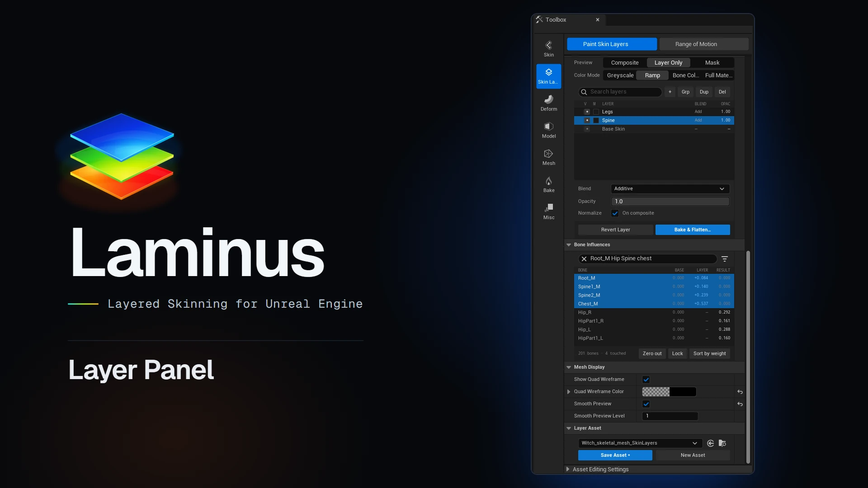Expand Quad Wireframe Color property
This screenshot has width=868, height=488.
[x=569, y=392]
